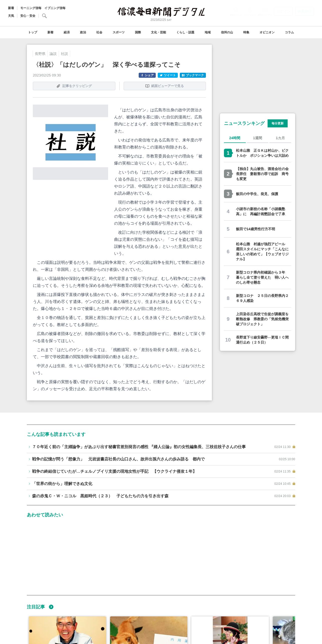The image size is (322, 644).
Task: Open rank 5 飯田で14歳男性行方不明
Action: click(256, 229)
